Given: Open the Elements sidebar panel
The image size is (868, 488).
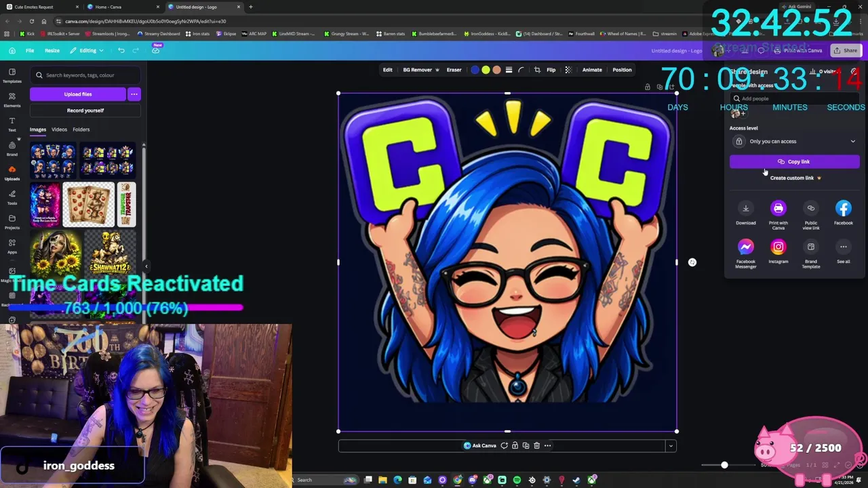Looking at the screenshot, I should (x=12, y=100).
